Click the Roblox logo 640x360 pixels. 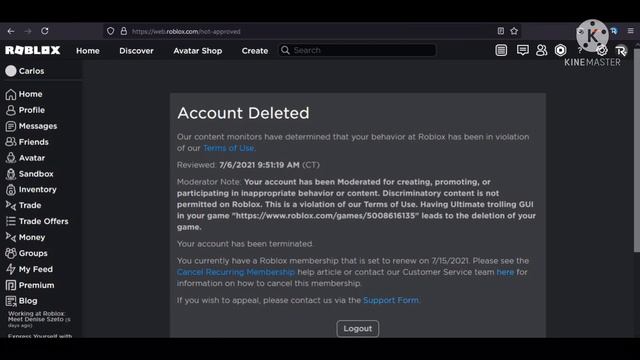pos(33,50)
